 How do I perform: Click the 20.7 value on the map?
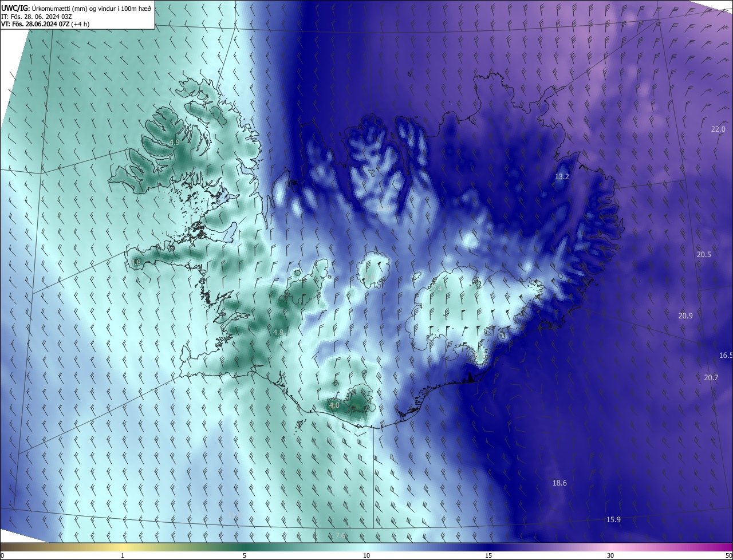[x=711, y=377]
